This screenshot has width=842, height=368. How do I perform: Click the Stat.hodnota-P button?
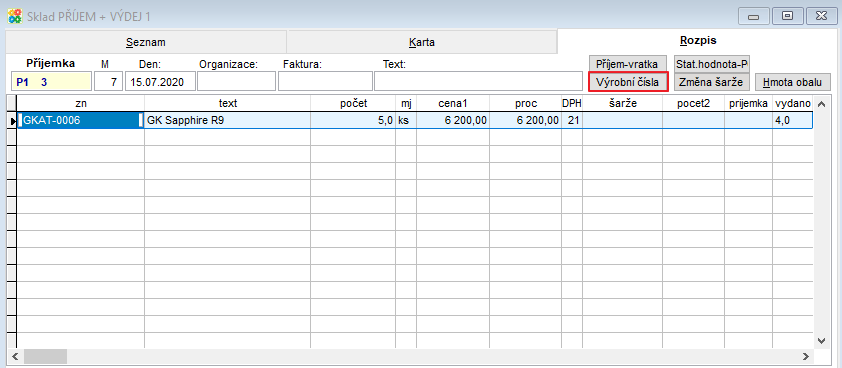pos(712,64)
